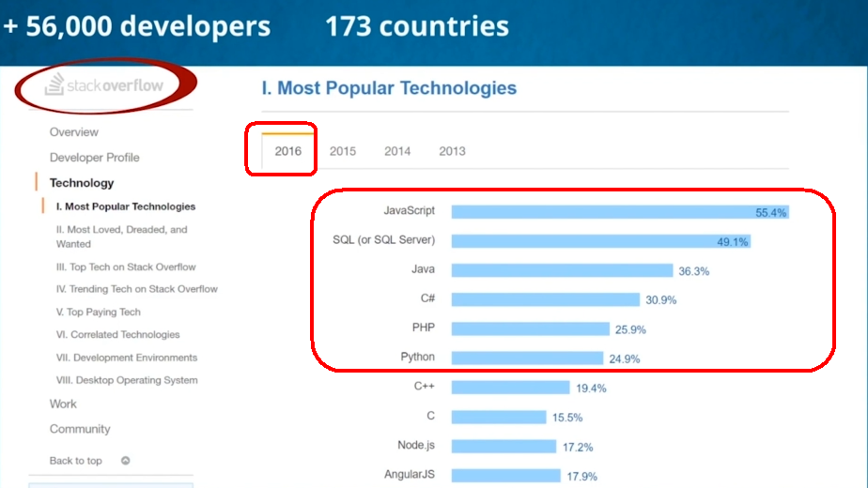Click the Back to top link
This screenshot has height=488, width=868.
tap(76, 461)
